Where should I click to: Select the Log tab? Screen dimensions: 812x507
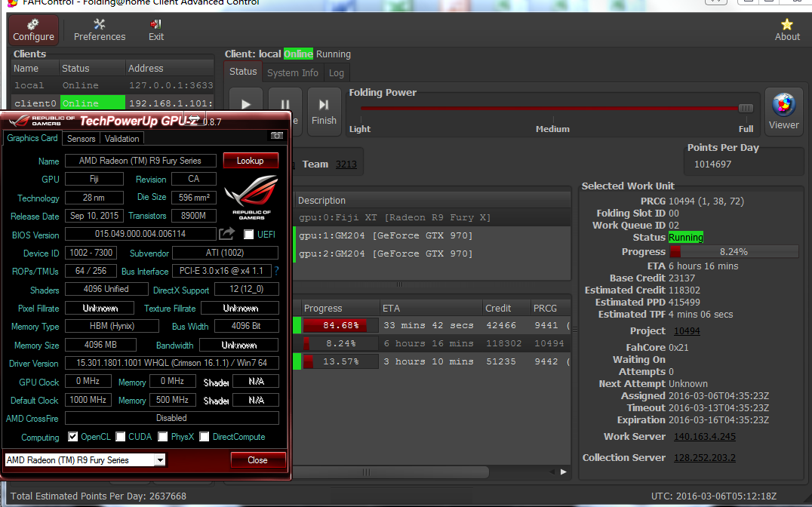point(336,73)
